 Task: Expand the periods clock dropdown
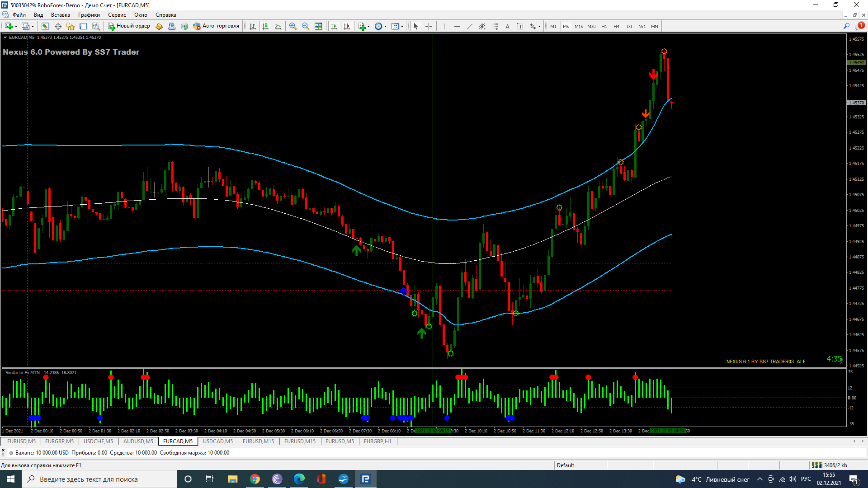(386, 26)
